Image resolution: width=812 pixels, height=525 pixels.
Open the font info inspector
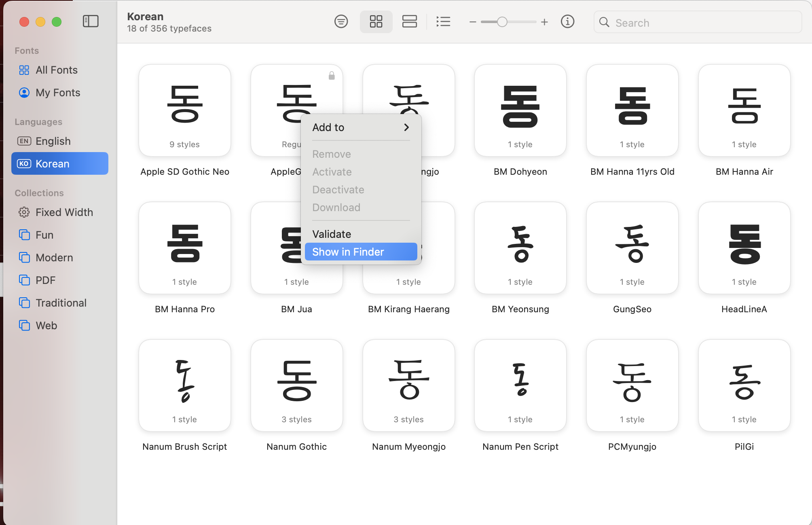567,21
